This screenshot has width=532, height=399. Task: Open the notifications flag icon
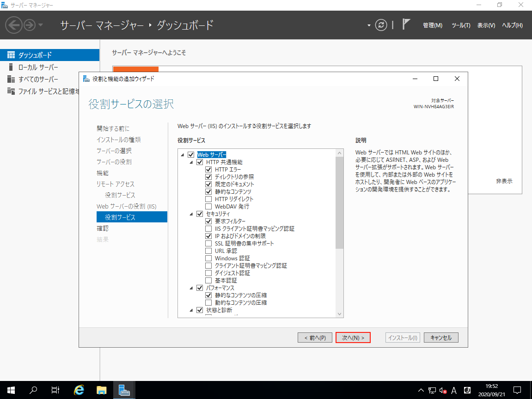tap(406, 25)
